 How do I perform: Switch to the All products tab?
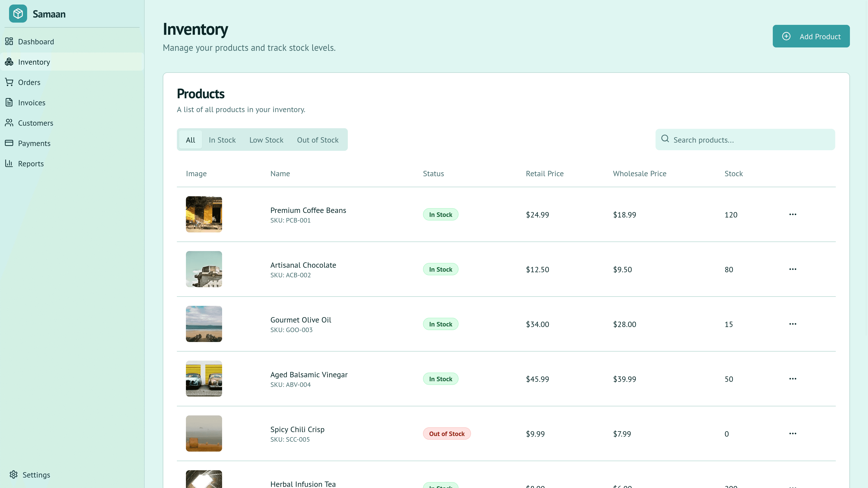(x=190, y=140)
